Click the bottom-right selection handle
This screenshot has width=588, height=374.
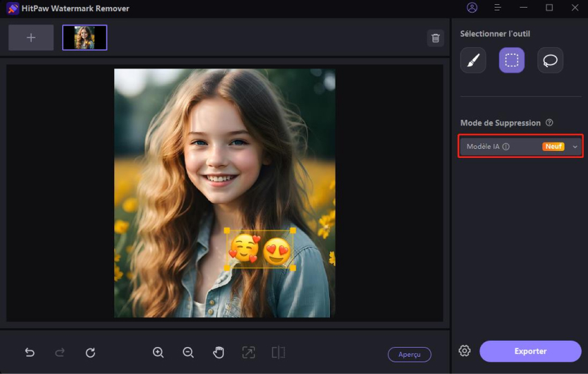click(x=293, y=268)
